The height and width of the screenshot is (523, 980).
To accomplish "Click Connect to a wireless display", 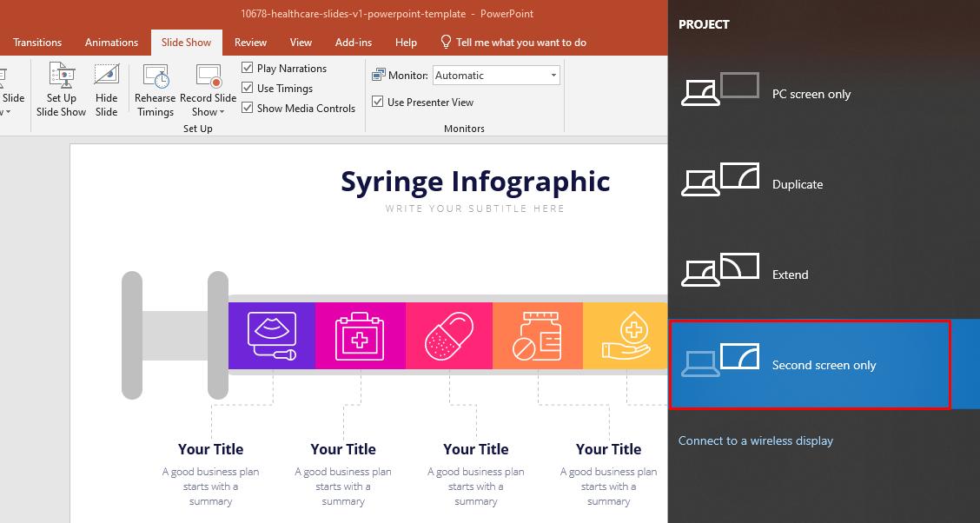I will 754,440.
